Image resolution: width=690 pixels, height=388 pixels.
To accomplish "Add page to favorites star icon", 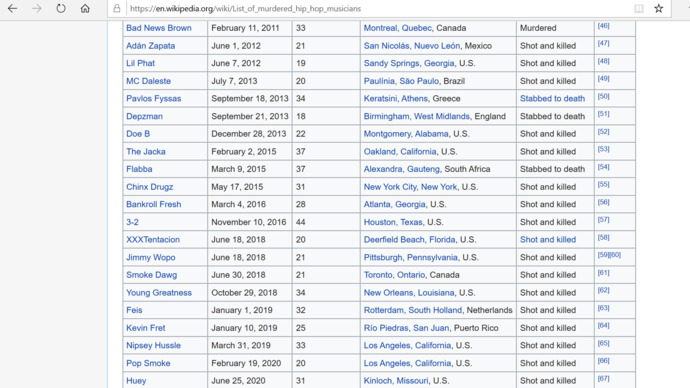I will (x=658, y=8).
